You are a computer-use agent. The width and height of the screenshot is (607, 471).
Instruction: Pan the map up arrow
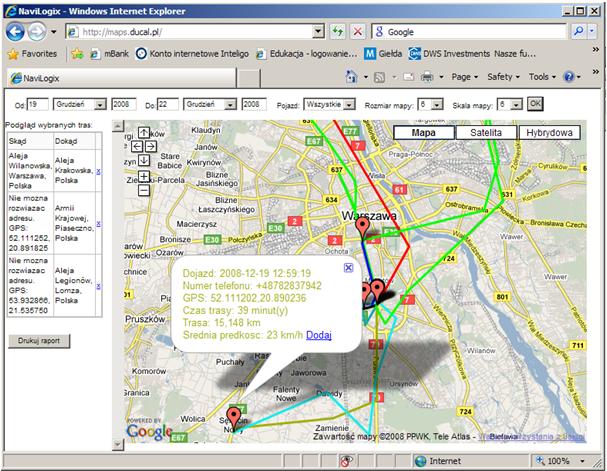(144, 133)
